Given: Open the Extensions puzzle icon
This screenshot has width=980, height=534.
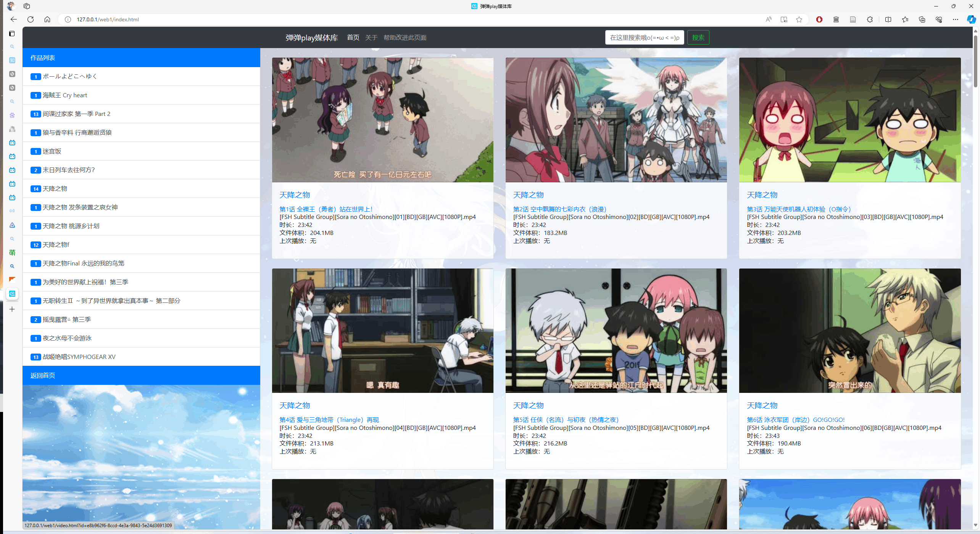Looking at the screenshot, I should click(870, 19).
